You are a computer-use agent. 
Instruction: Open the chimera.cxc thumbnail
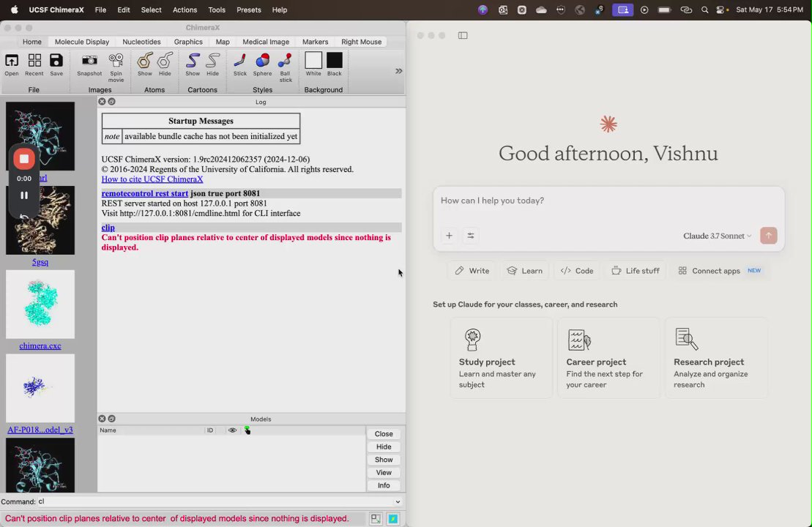[40, 304]
